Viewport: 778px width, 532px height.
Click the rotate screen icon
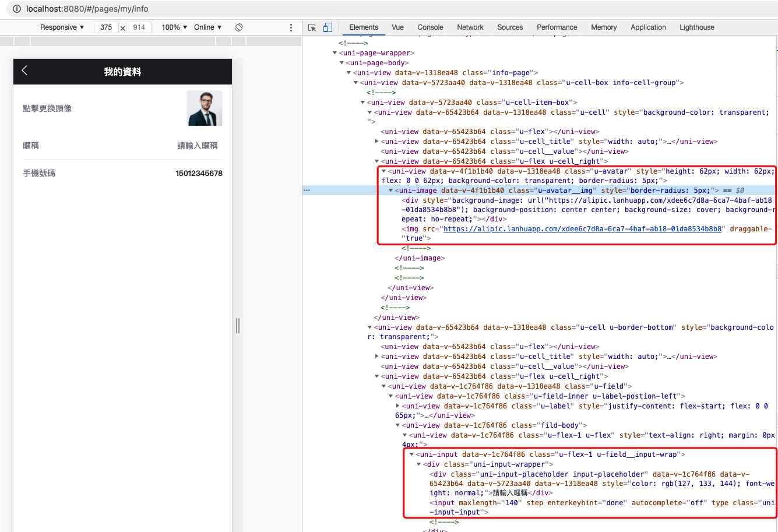(x=239, y=27)
